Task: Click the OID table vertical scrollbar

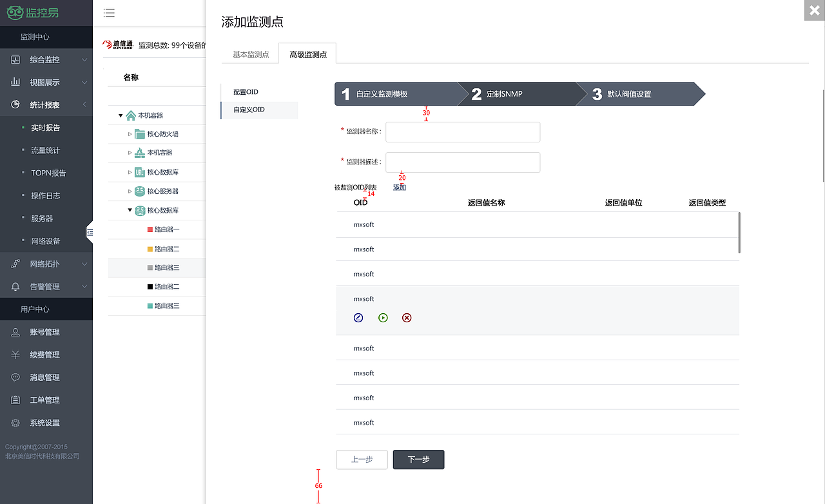Action: click(x=739, y=233)
